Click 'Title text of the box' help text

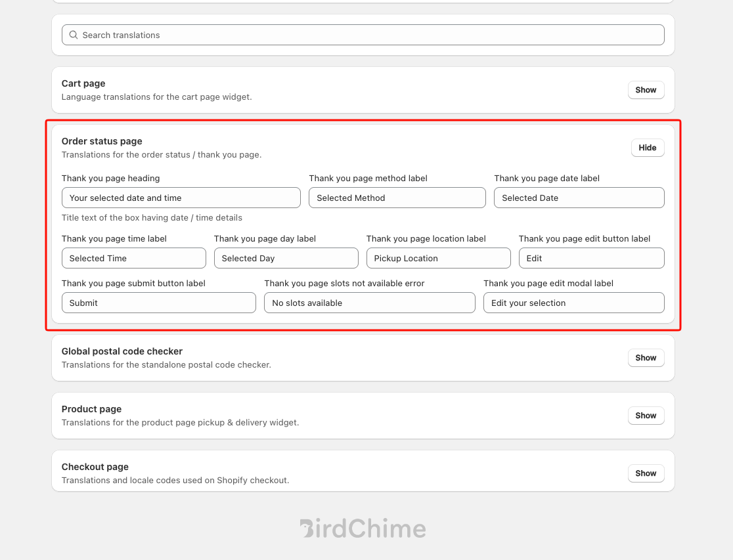tap(152, 218)
